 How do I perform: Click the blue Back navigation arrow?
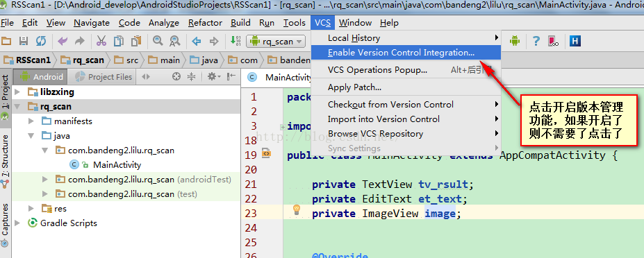[x=197, y=41]
